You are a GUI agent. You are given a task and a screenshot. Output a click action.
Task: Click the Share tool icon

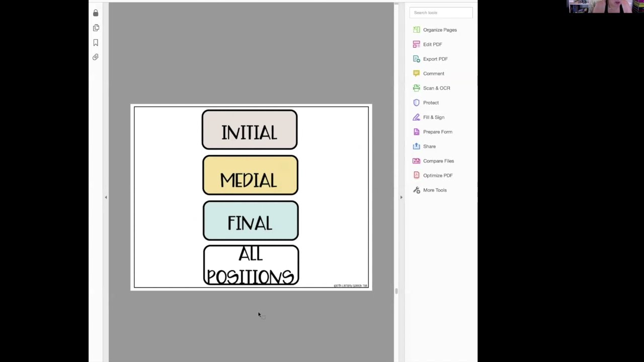(416, 146)
